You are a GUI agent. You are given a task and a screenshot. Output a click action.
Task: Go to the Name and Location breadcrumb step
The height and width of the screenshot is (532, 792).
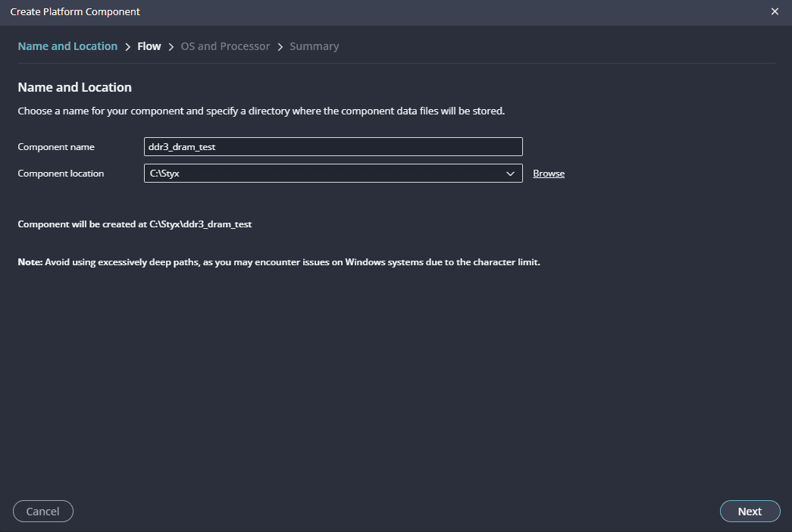point(67,46)
